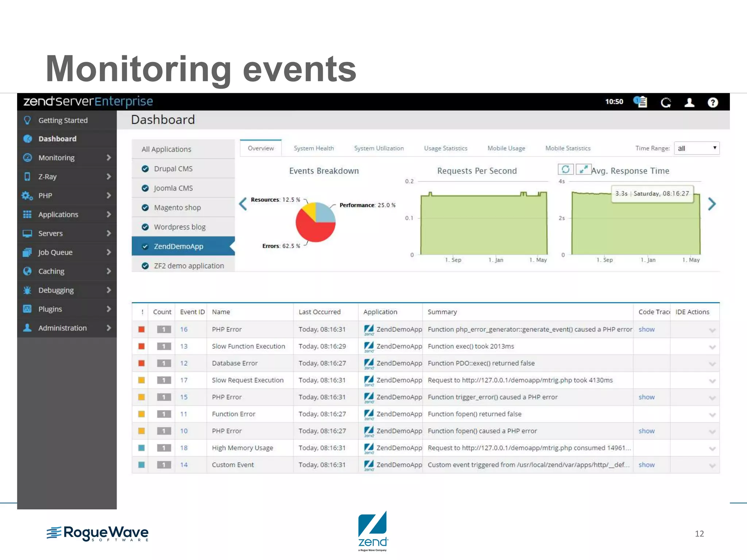
Task: Click the restart/refresh icon in the top bar
Action: click(x=666, y=102)
